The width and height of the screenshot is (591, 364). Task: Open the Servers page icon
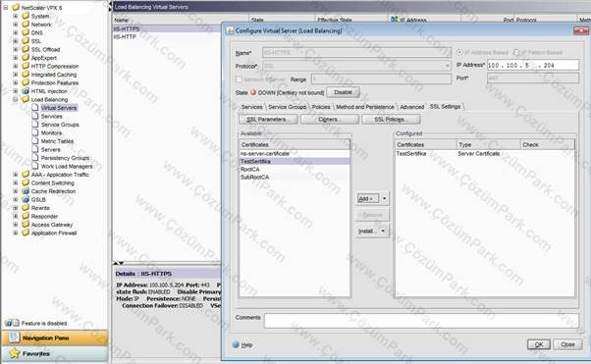(35, 149)
